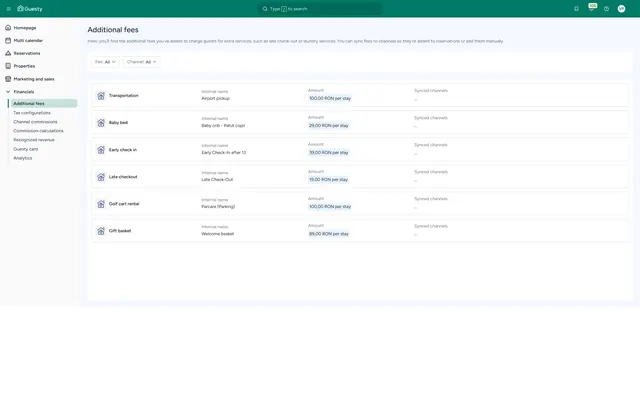
Task: Open Reservations from the sidebar
Action: pyautogui.click(x=27, y=53)
